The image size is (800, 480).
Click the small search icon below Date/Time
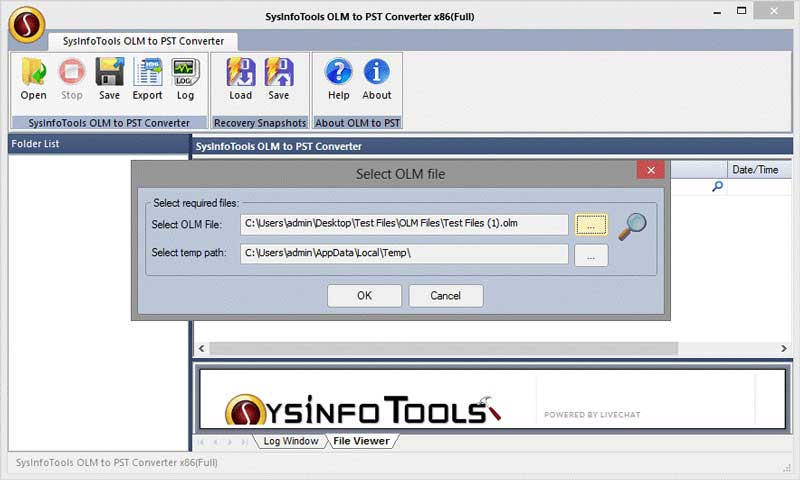pos(717,186)
